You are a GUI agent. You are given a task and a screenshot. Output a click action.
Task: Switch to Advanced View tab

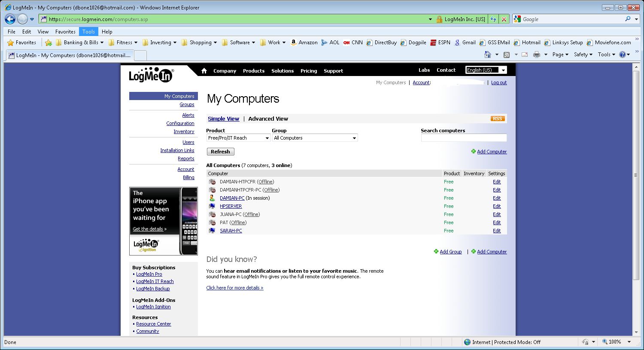pos(268,119)
